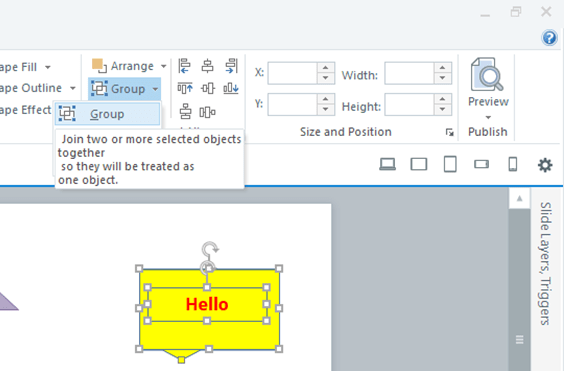Switch to desktop preview view
Viewport: 564px width, 371px height.
387,164
